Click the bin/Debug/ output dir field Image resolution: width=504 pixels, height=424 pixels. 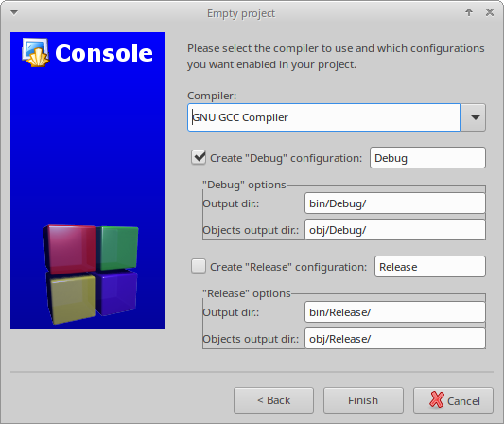[394, 203]
